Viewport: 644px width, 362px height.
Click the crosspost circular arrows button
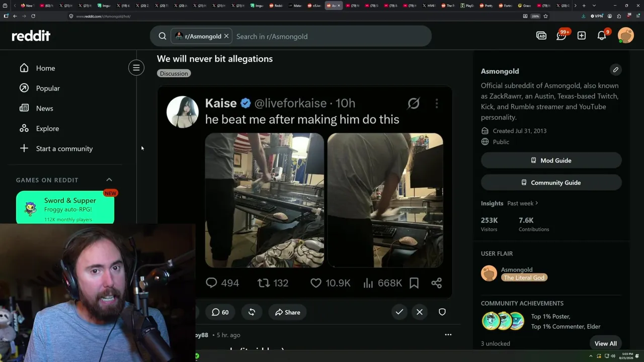252,312
